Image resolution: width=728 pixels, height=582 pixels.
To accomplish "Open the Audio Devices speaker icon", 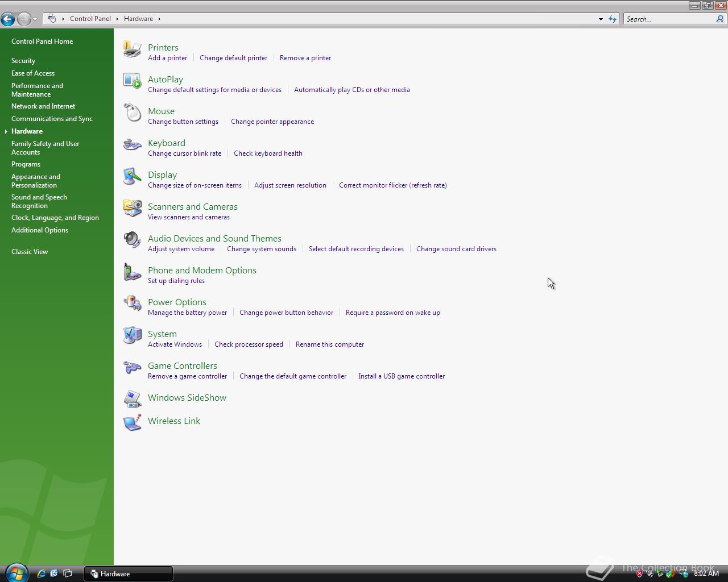I will (133, 240).
